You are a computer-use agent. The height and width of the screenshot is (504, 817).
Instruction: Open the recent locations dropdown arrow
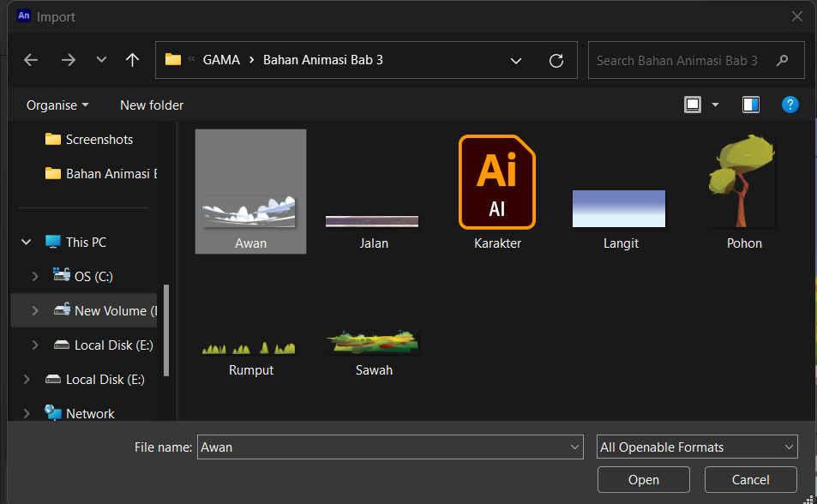pyautogui.click(x=101, y=59)
